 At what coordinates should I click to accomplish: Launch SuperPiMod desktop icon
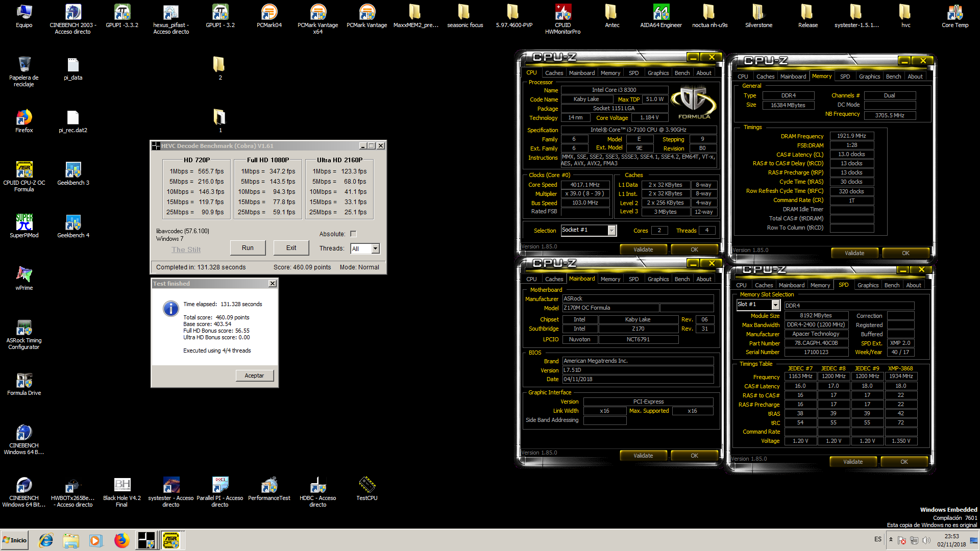(24, 226)
